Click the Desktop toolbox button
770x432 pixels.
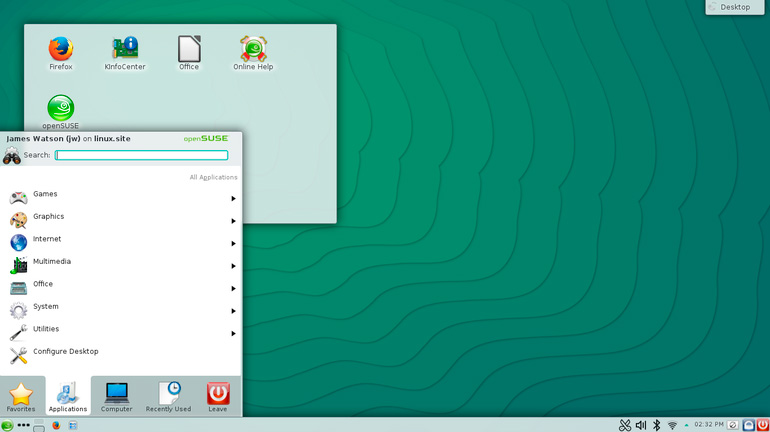(x=736, y=7)
